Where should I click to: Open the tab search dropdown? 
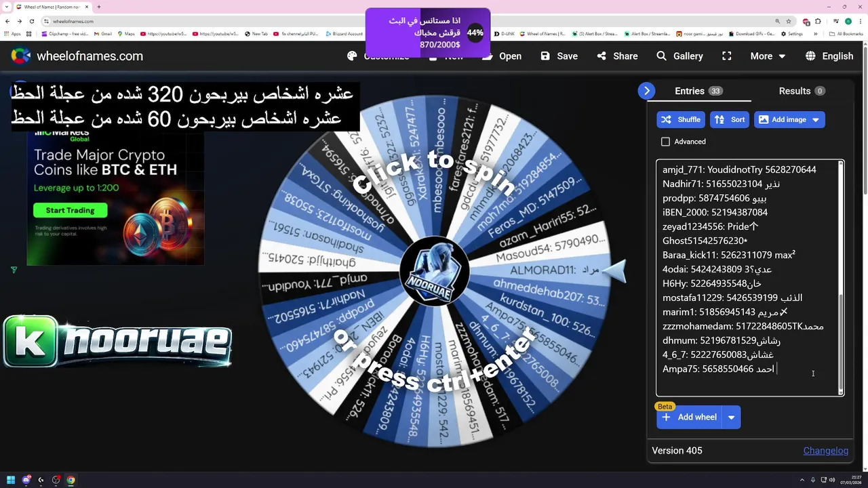(x=8, y=7)
